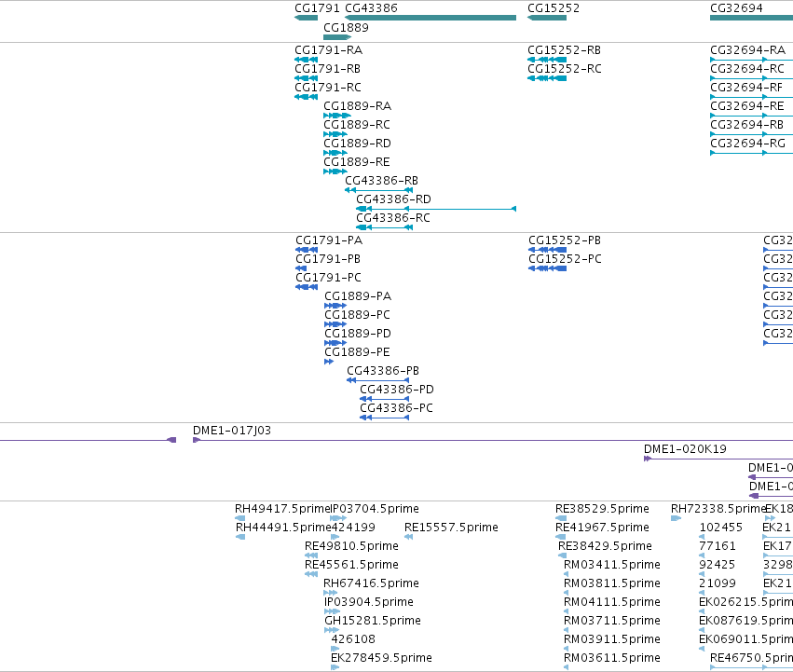
Task: Open EST RM03811.5prime
Action: pyautogui.click(x=566, y=593)
